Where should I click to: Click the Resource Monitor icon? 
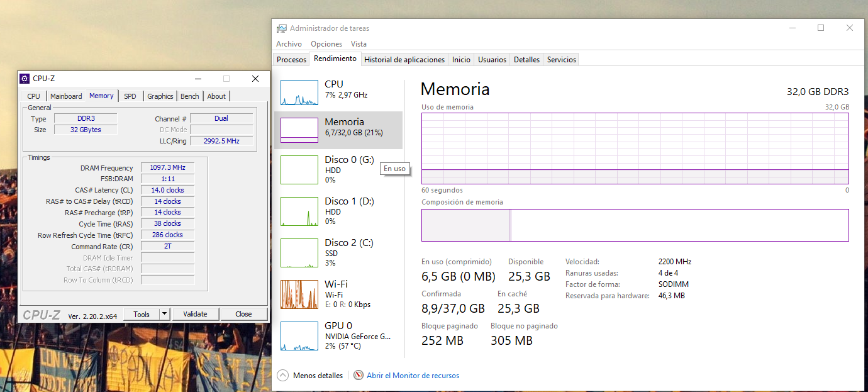tap(359, 375)
